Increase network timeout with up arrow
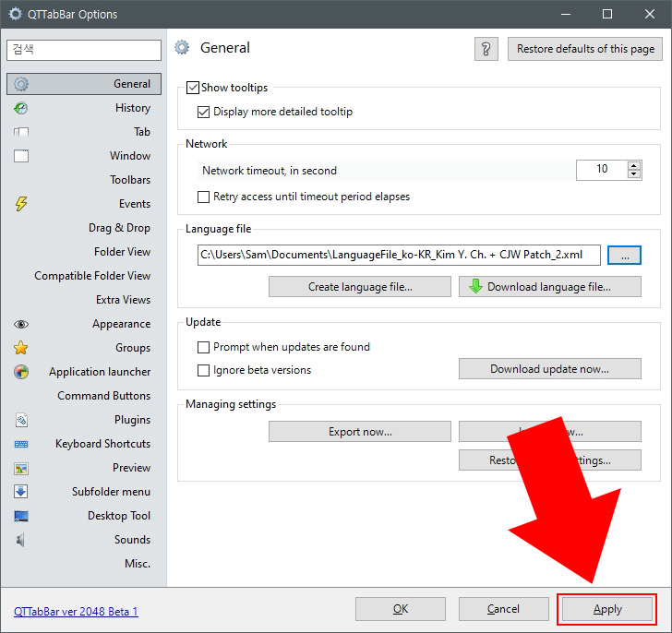 pyautogui.click(x=634, y=166)
